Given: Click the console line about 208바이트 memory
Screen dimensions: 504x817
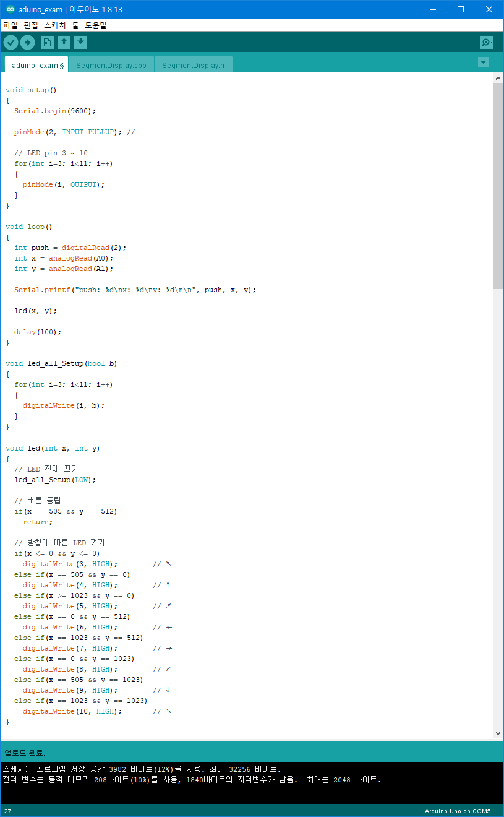Looking at the screenshot, I should click(192, 779).
